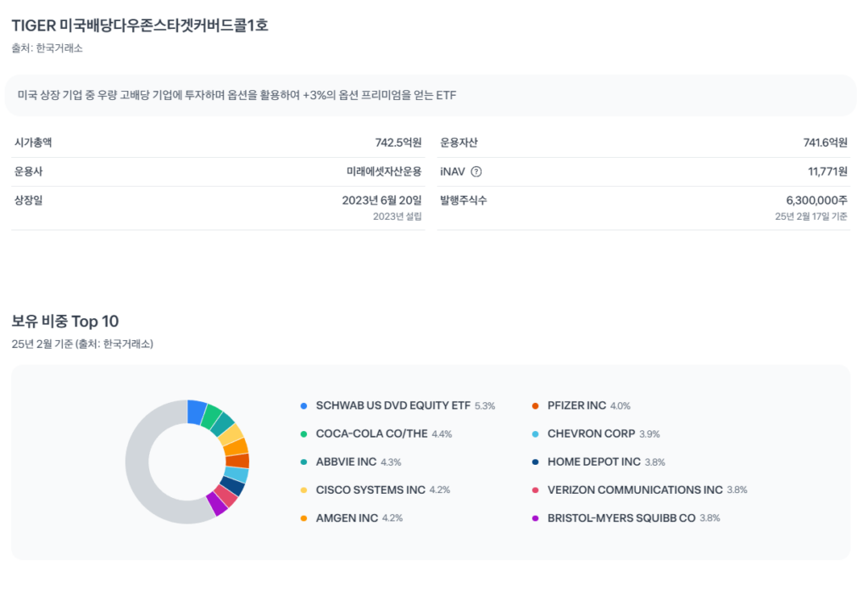The width and height of the screenshot is (868, 593).
Task: Select the 742.5억원 market cap value
Action: (398, 143)
